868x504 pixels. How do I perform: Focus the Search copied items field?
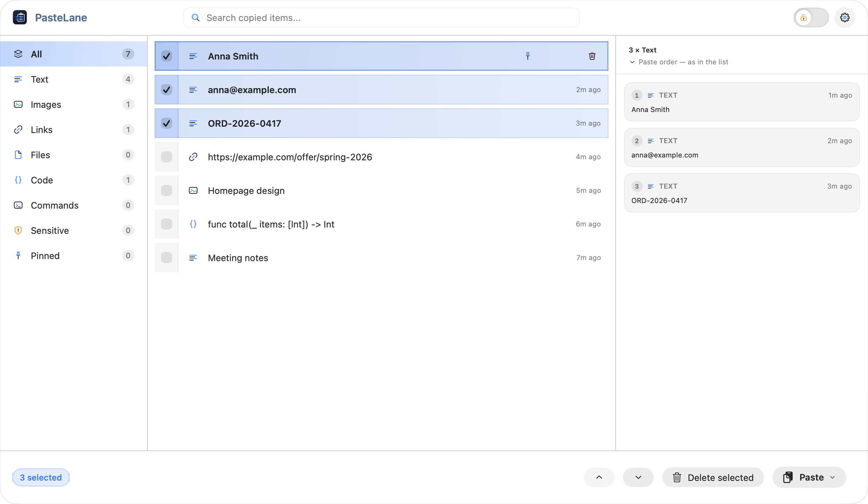click(381, 18)
